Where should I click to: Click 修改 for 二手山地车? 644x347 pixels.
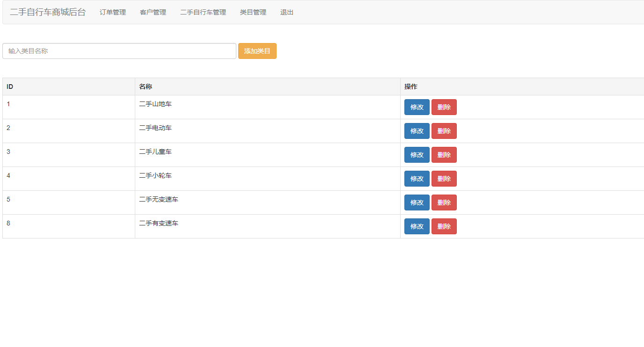(x=417, y=107)
